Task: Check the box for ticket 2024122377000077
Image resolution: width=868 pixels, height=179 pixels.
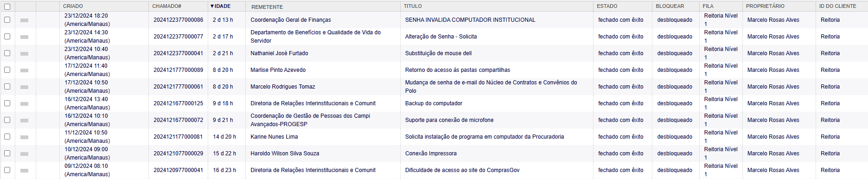Action: click(7, 36)
